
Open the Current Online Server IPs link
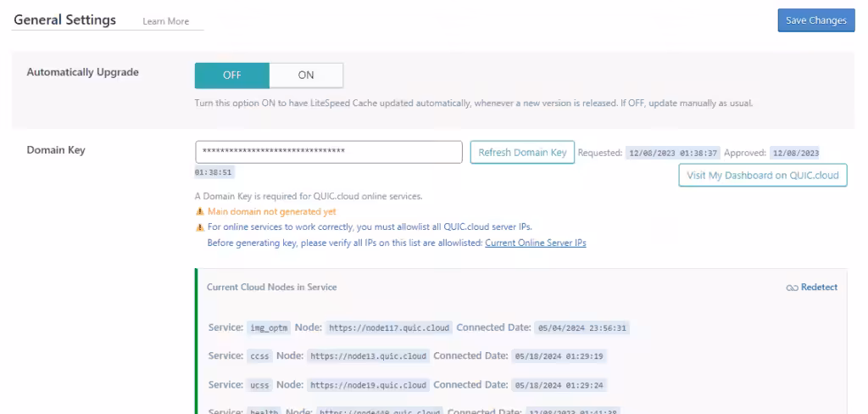[535, 243]
